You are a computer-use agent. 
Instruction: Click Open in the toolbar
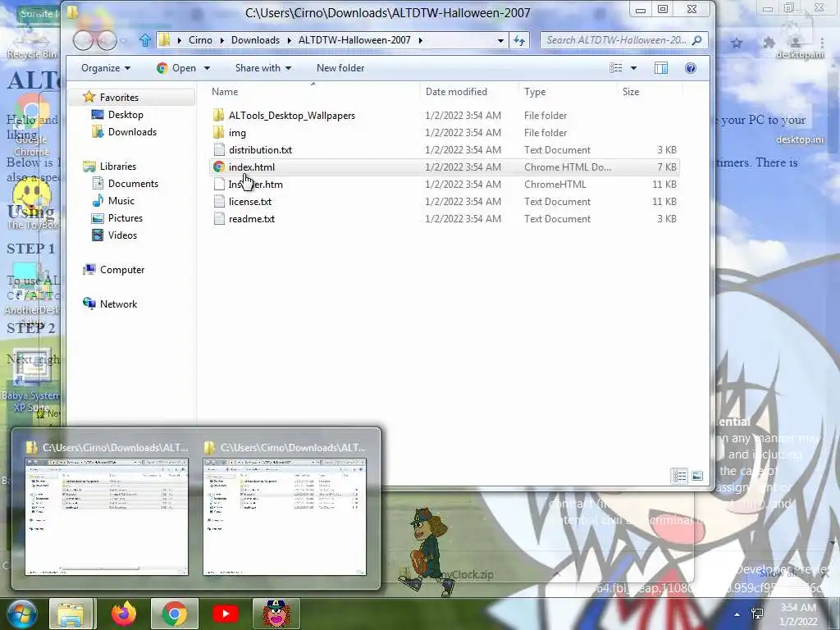(177, 68)
